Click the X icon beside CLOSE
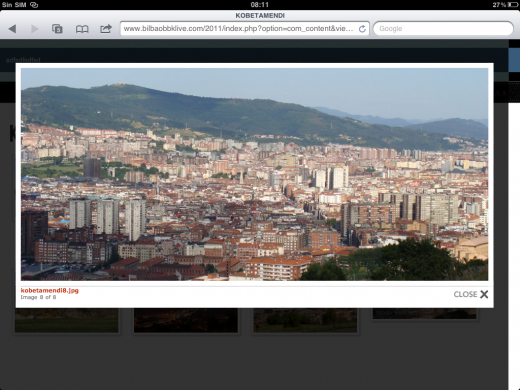 click(x=484, y=294)
